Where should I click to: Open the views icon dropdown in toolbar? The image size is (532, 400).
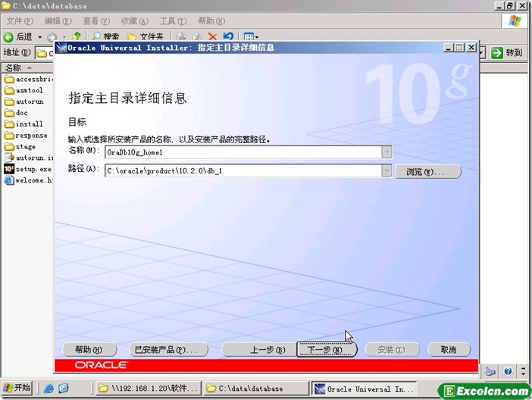[x=252, y=36]
